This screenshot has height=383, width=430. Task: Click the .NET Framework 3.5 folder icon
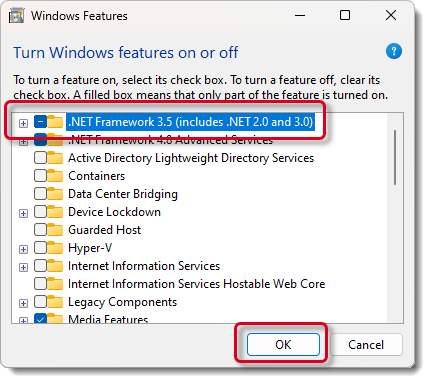tap(55, 122)
